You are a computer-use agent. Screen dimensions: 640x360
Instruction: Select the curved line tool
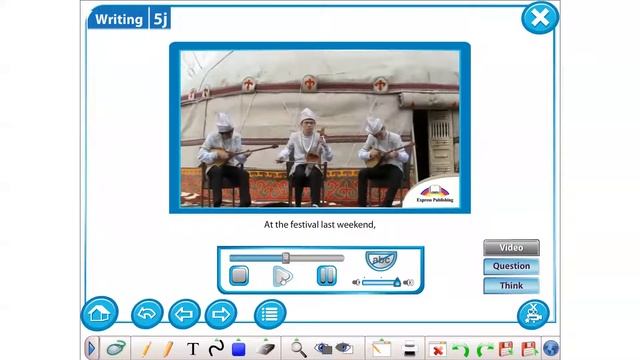click(x=216, y=348)
